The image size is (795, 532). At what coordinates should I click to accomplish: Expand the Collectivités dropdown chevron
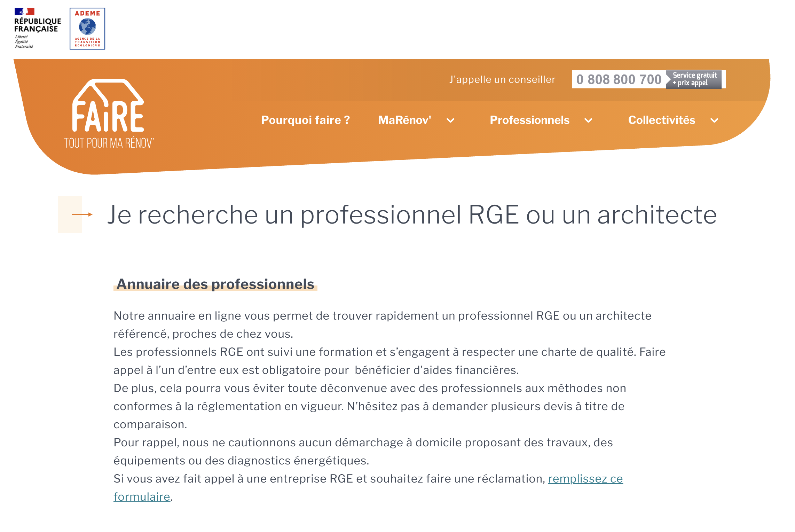coord(714,120)
